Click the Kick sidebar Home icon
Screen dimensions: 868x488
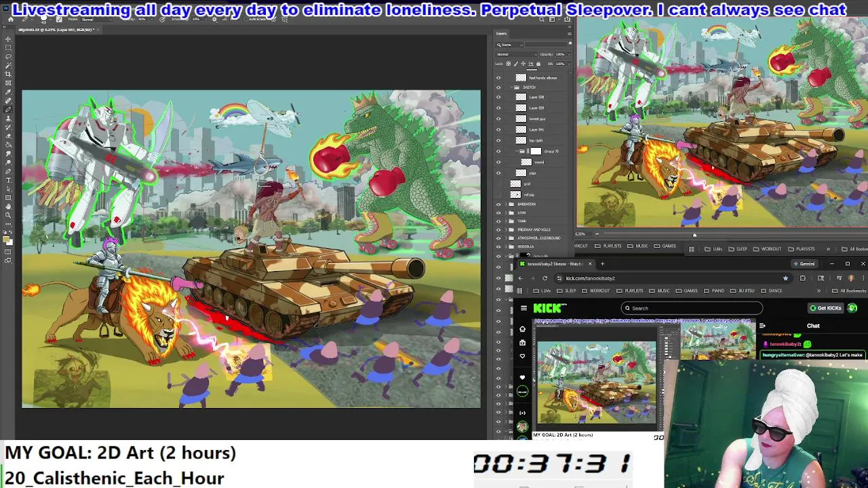[x=523, y=329]
